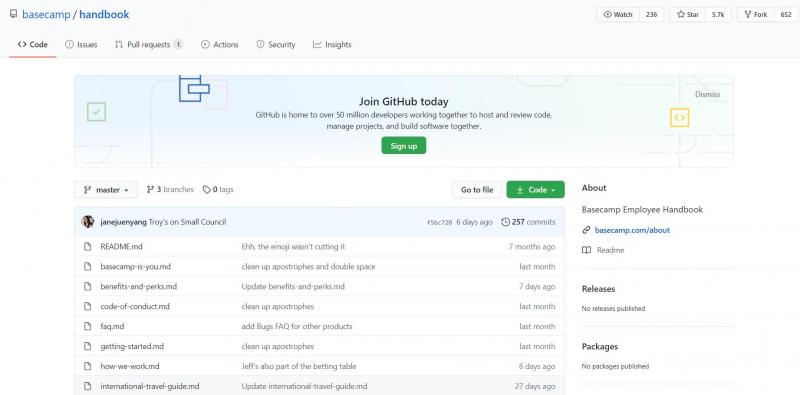Open the Pull requests tab

tap(148, 44)
